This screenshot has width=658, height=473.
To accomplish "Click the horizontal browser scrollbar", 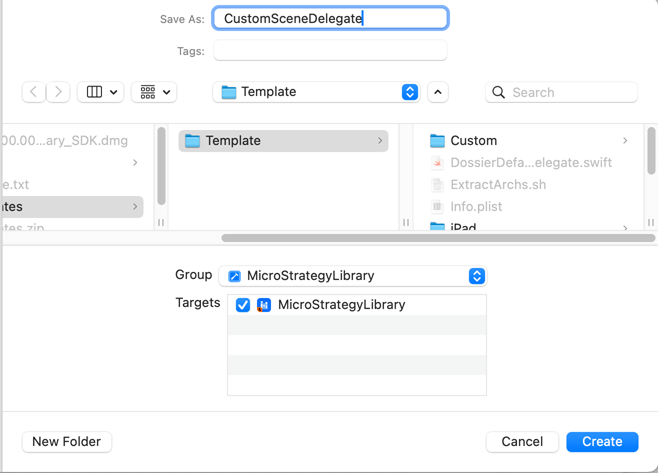I will click(x=438, y=238).
